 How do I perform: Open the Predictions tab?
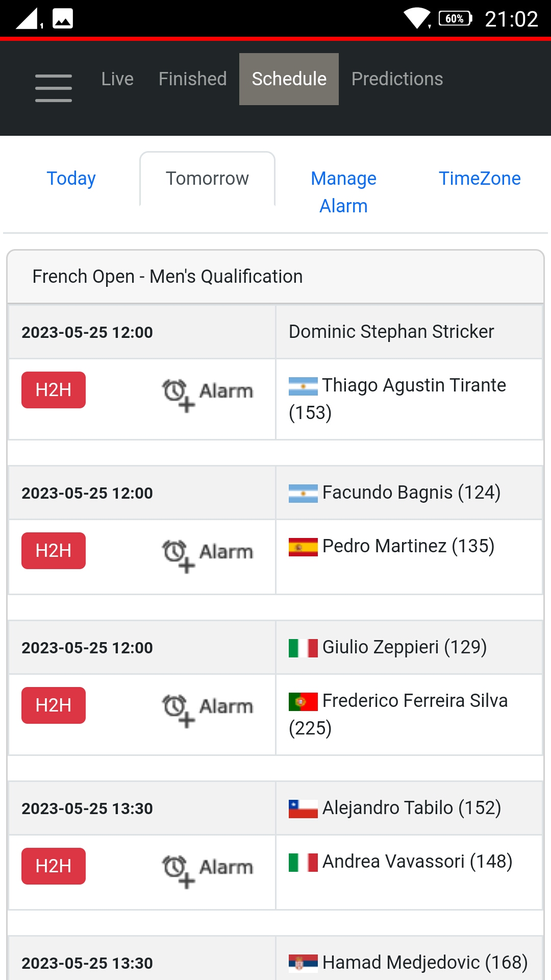pyautogui.click(x=397, y=79)
